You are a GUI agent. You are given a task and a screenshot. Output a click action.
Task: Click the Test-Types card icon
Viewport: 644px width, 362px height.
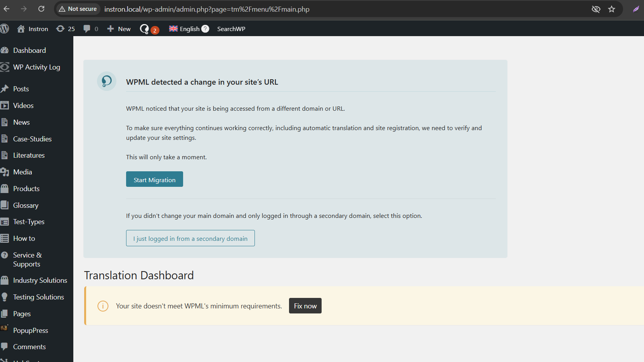(x=5, y=222)
